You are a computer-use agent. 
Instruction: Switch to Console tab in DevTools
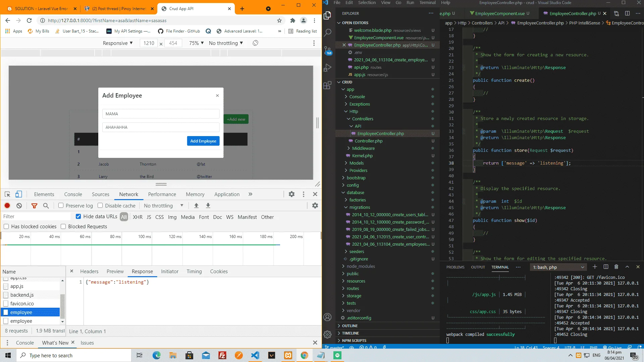pyautogui.click(x=73, y=194)
